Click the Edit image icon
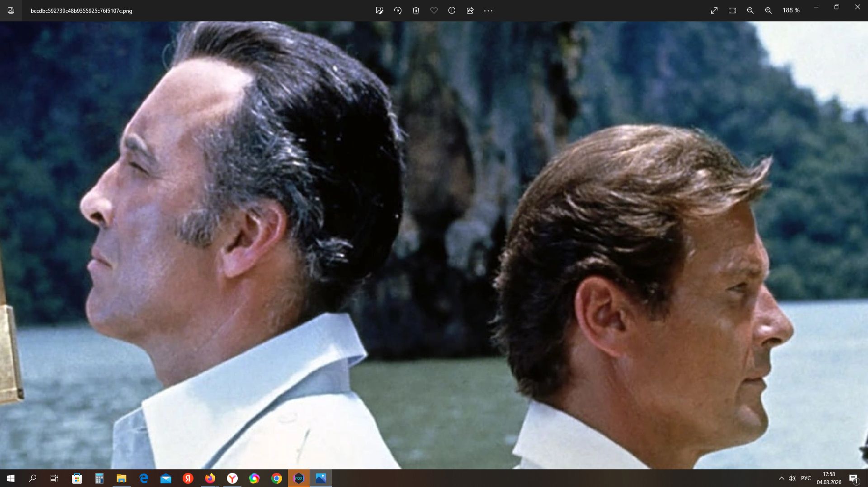Viewport: 868px width, 487px height. [380, 10]
